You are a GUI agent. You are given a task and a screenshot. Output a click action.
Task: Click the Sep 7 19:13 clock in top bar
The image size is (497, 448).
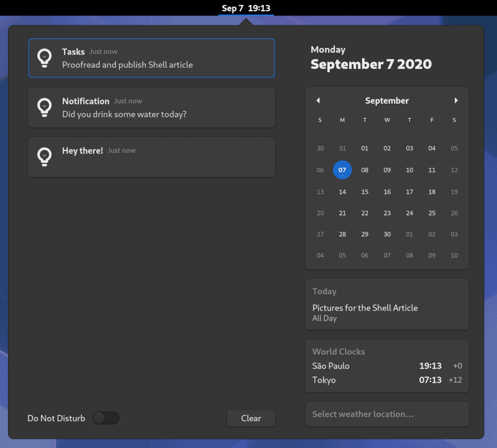pyautogui.click(x=246, y=8)
